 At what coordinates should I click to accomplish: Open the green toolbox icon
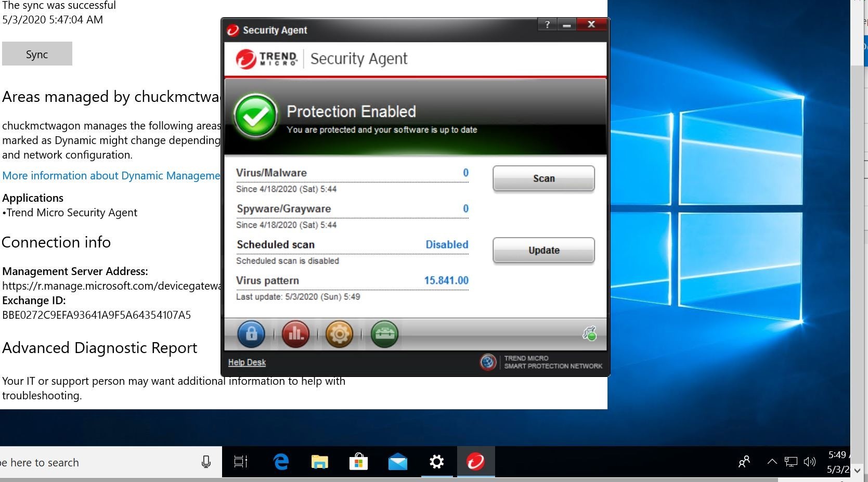[384, 333]
